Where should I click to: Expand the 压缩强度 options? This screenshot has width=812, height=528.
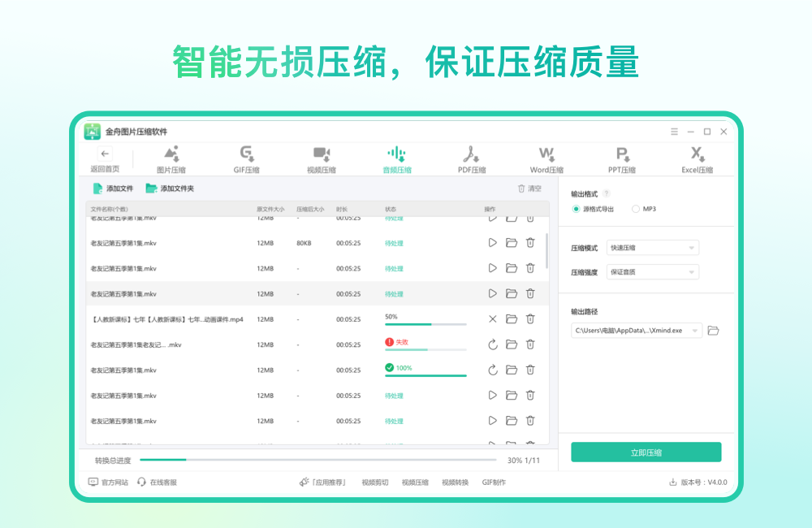(652, 271)
